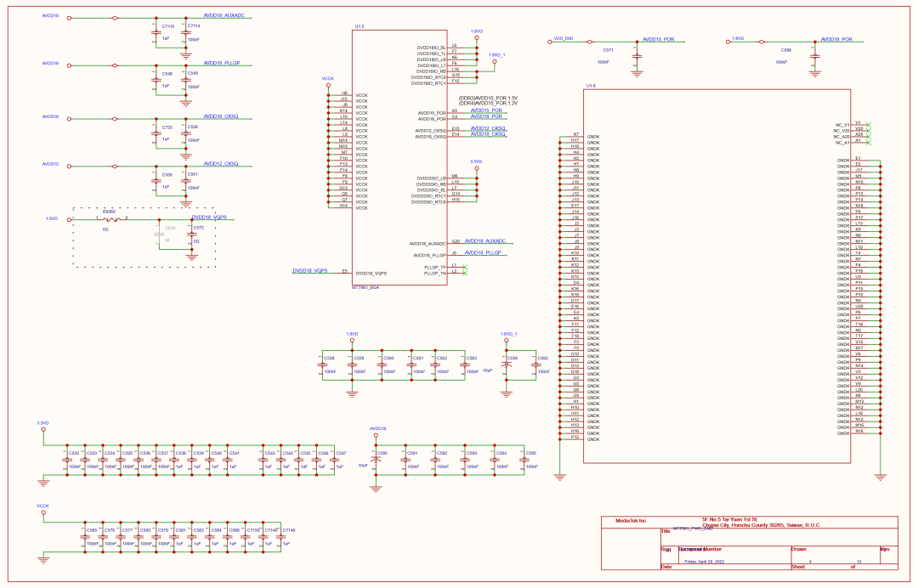
Task: Click capacitor C565 label
Action: pyautogui.click(x=542, y=358)
